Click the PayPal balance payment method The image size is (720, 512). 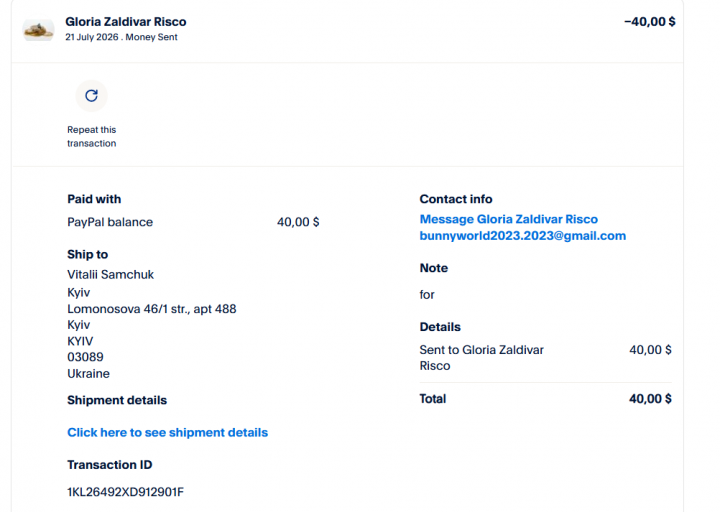[110, 222]
